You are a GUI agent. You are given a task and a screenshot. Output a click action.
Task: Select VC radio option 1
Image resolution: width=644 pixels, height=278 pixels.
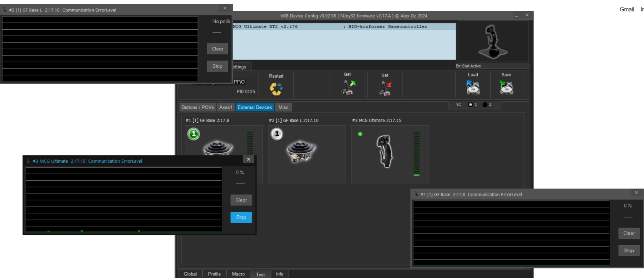pos(470,105)
